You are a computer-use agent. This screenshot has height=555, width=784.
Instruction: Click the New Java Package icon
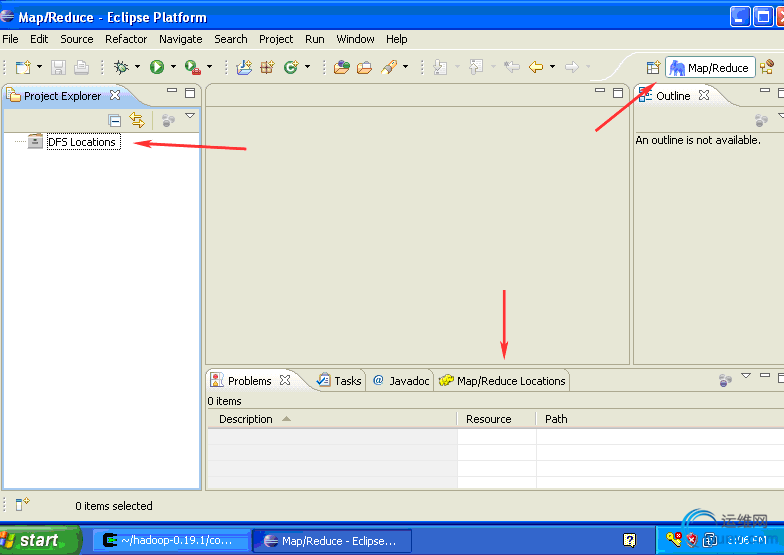pos(267,67)
